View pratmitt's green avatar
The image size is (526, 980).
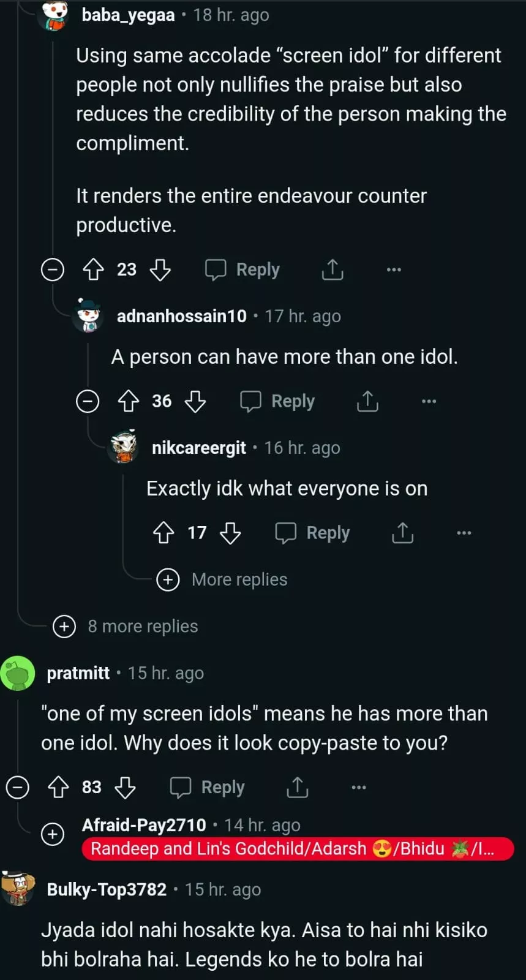(x=18, y=673)
